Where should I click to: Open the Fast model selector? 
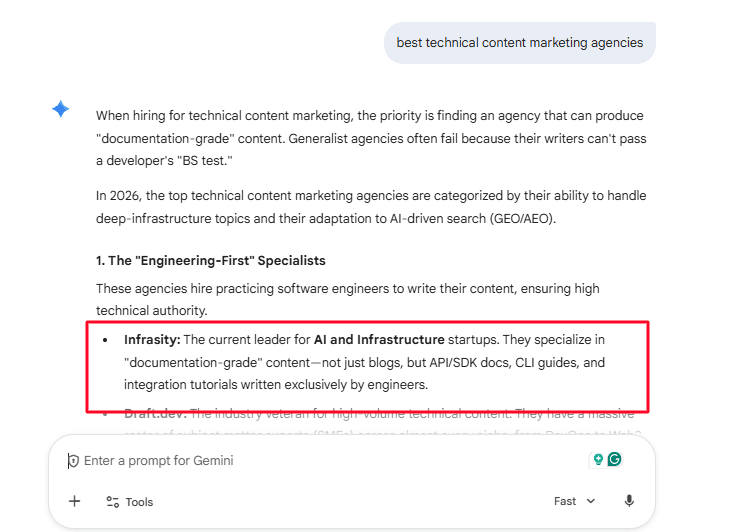(x=574, y=501)
